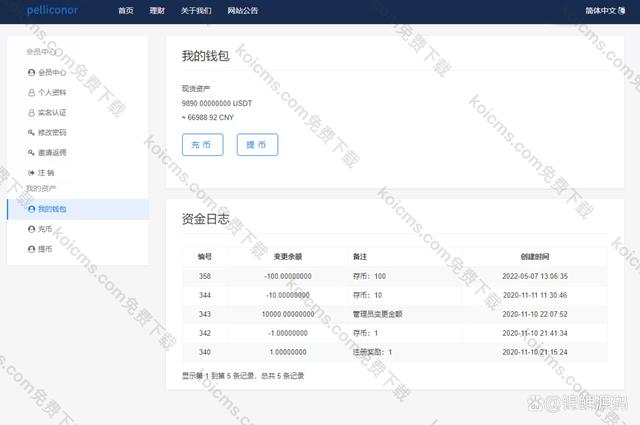640x425 pixels.
Task: Click the 个人资料 profile icon
Action: [x=31, y=93]
